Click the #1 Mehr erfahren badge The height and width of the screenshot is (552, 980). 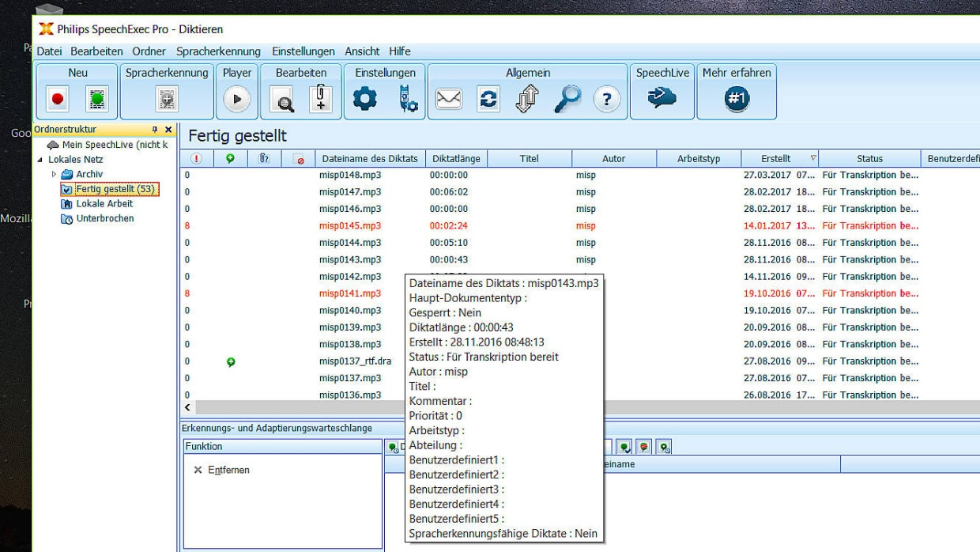point(736,99)
